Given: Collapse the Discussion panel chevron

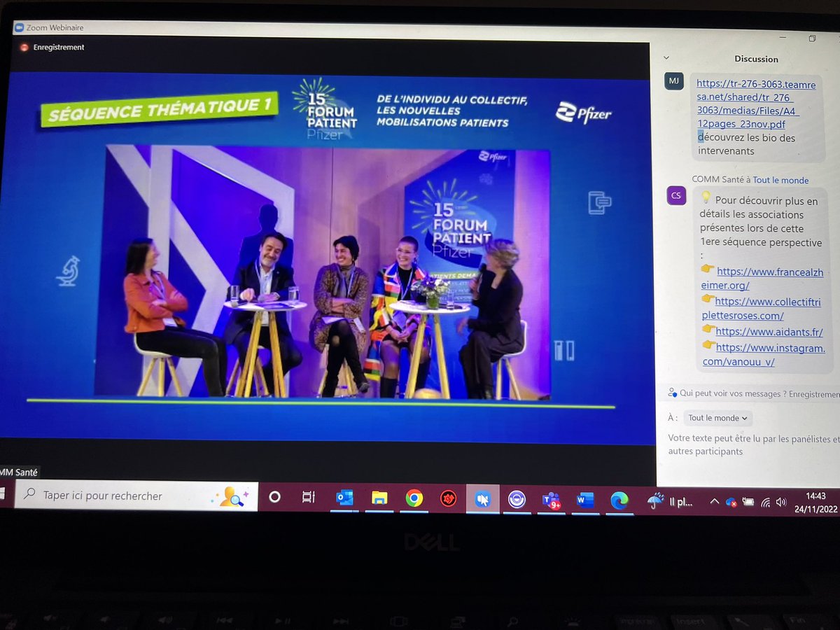Looking at the screenshot, I should [666, 57].
